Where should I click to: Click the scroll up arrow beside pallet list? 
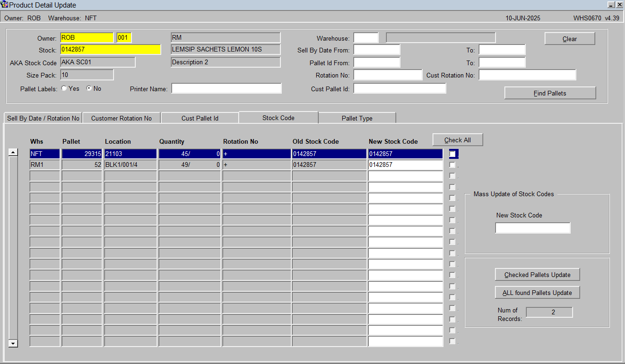point(13,152)
